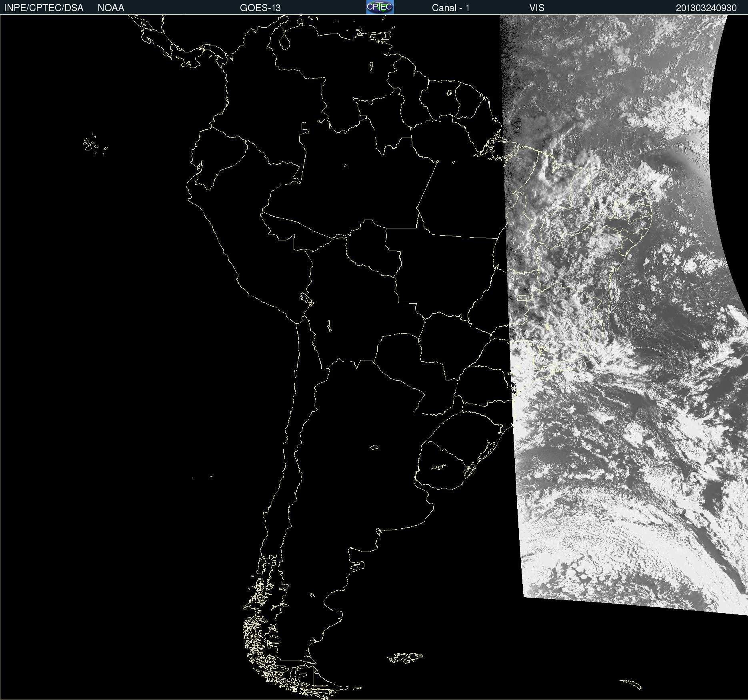This screenshot has width=748, height=700.
Task: Click the Canal - 1 label
Action: pyautogui.click(x=450, y=8)
